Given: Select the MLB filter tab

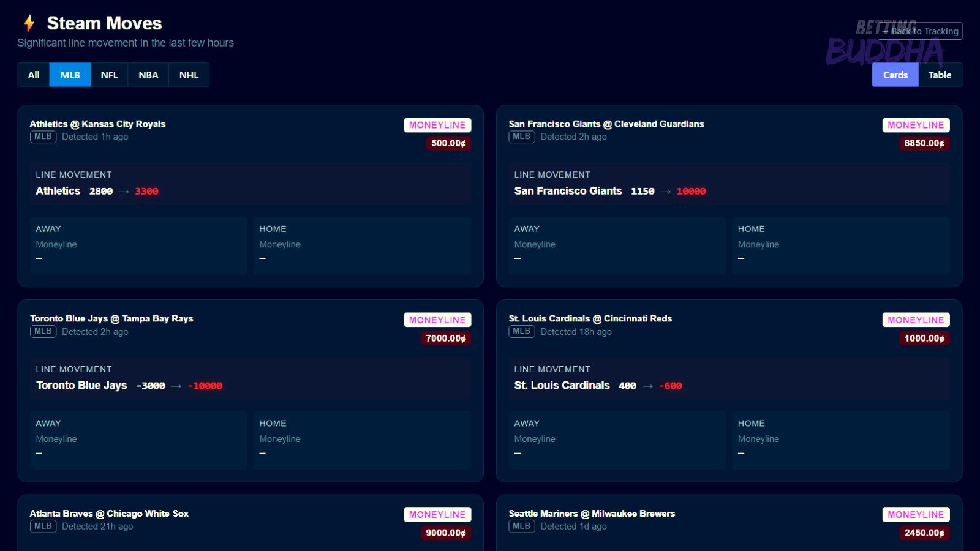Looking at the screenshot, I should click(70, 75).
